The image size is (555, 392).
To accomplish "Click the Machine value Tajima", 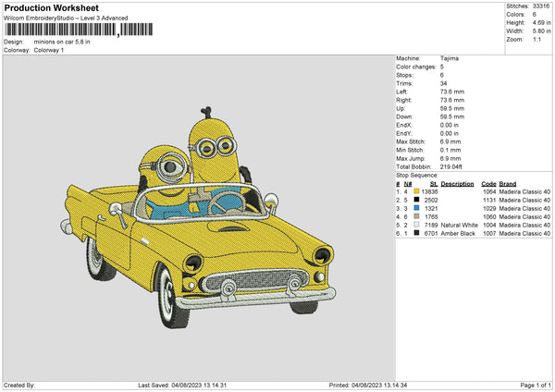I will 450,58.
